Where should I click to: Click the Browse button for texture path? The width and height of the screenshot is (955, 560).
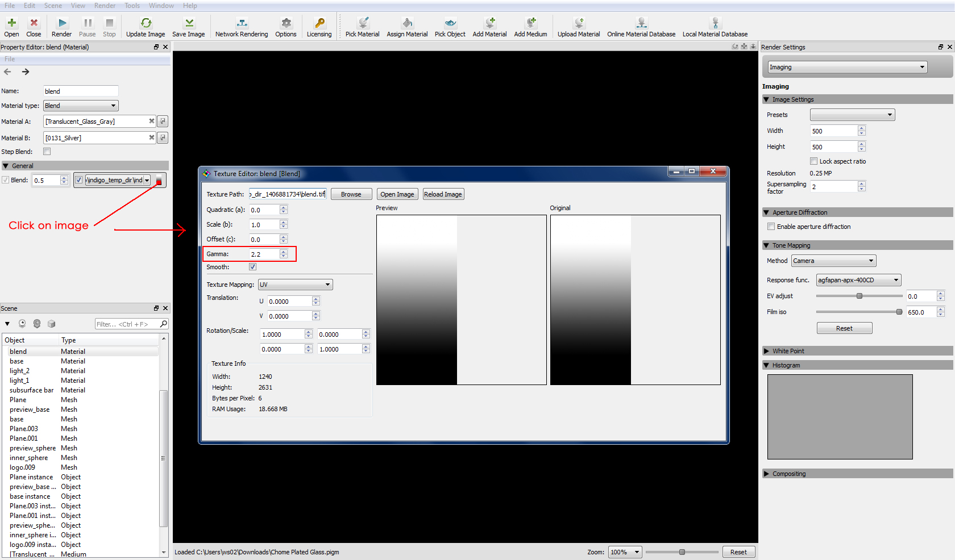351,194
